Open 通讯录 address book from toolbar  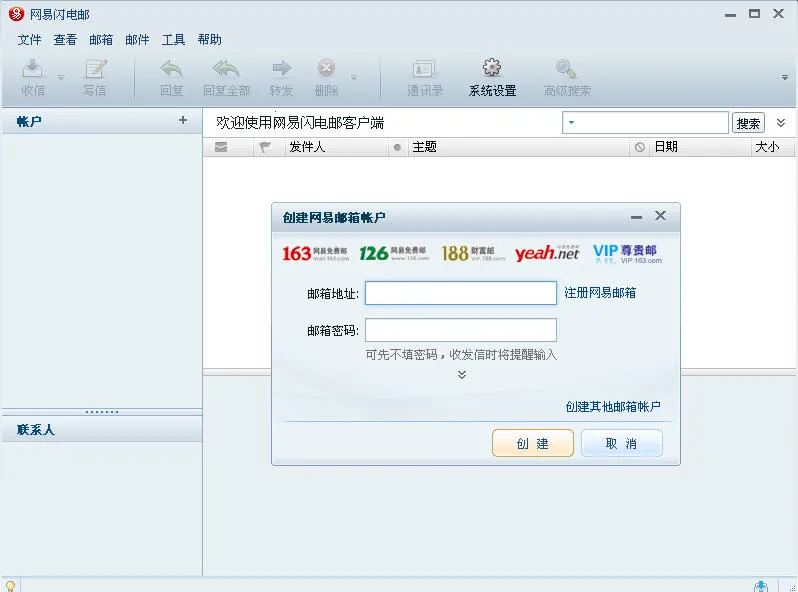[x=425, y=70]
